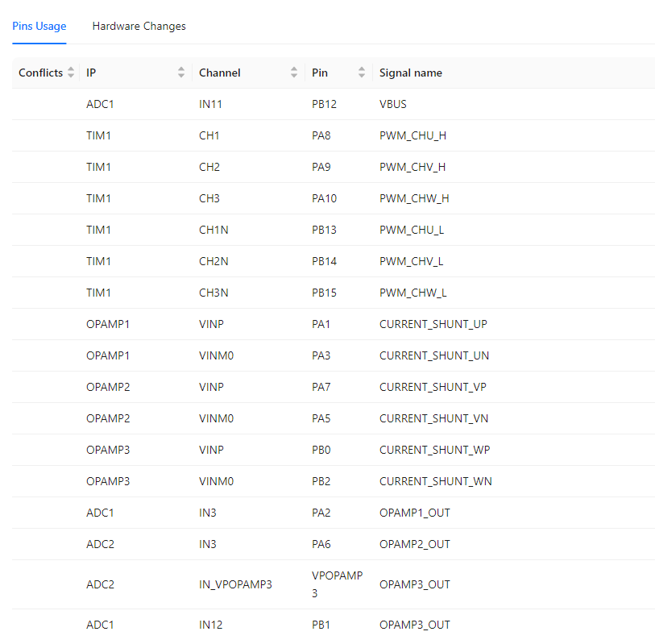Click the PB1 pin cell
655x644 pixels.
click(x=321, y=625)
